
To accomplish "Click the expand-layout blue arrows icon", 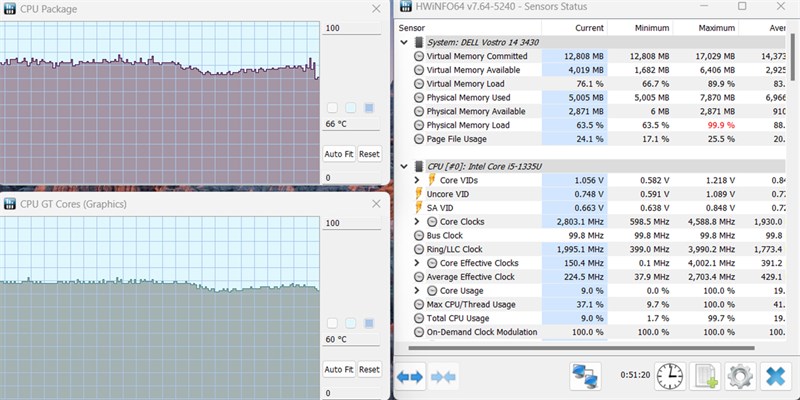I will (x=410, y=377).
